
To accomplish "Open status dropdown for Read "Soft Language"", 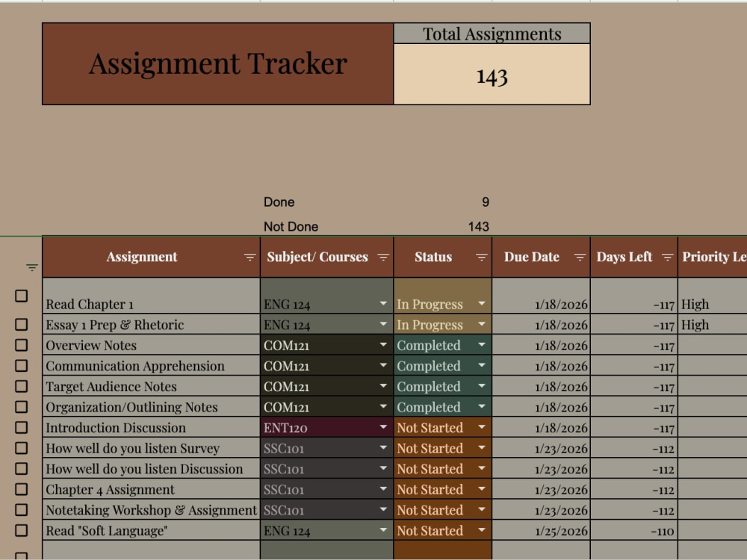I will click(x=482, y=529).
